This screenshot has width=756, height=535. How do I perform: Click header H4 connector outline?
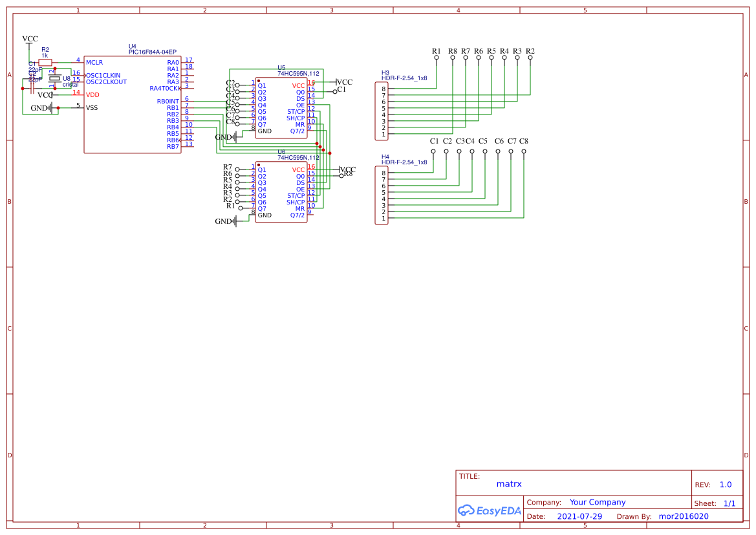click(383, 194)
